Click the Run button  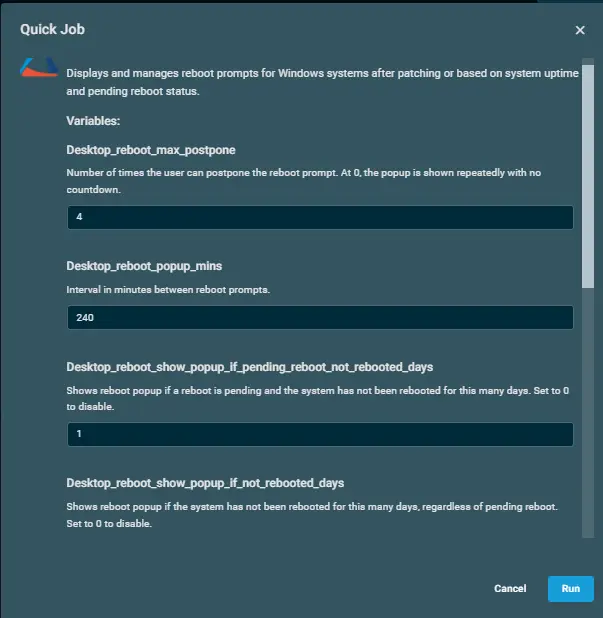[570, 589]
